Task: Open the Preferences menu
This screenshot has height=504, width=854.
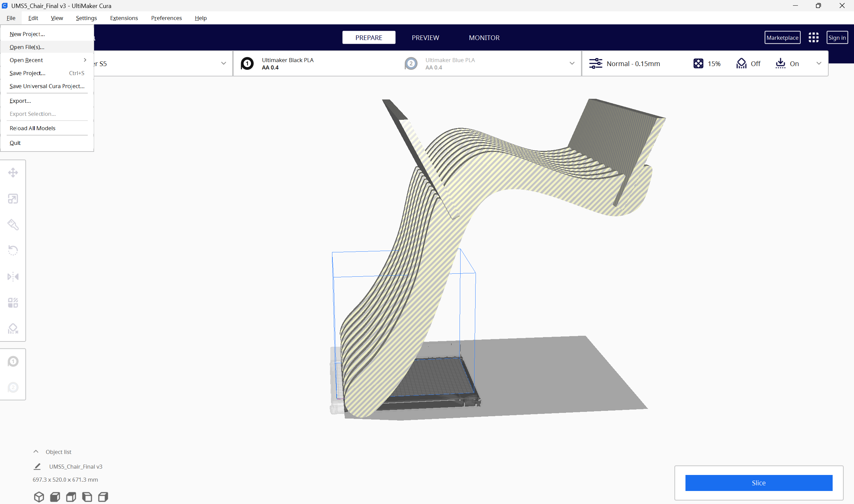Action: click(x=167, y=18)
